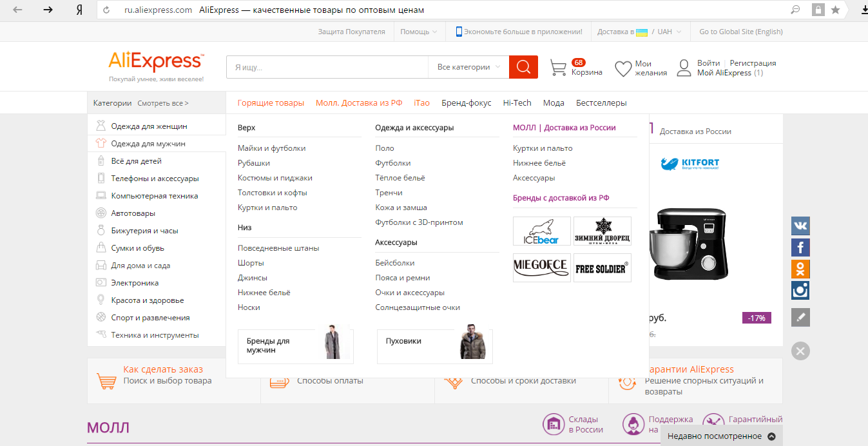Click the mobile phone app icon
The height and width of the screenshot is (446, 868).
[459, 32]
